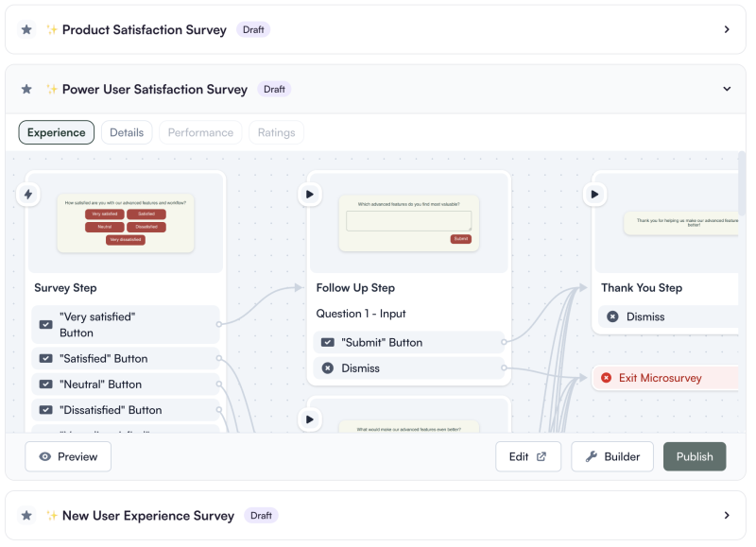
Task: Open the survey in the Builder
Action: [x=612, y=456]
